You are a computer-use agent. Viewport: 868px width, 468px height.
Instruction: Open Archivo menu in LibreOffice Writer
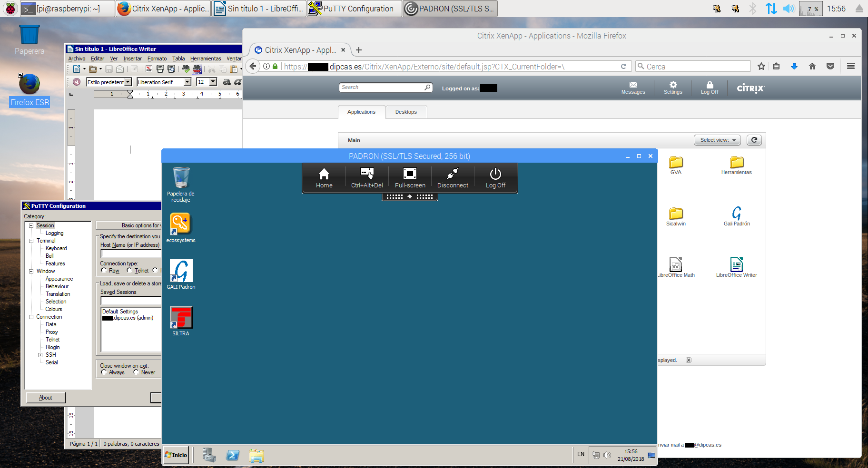click(x=77, y=58)
